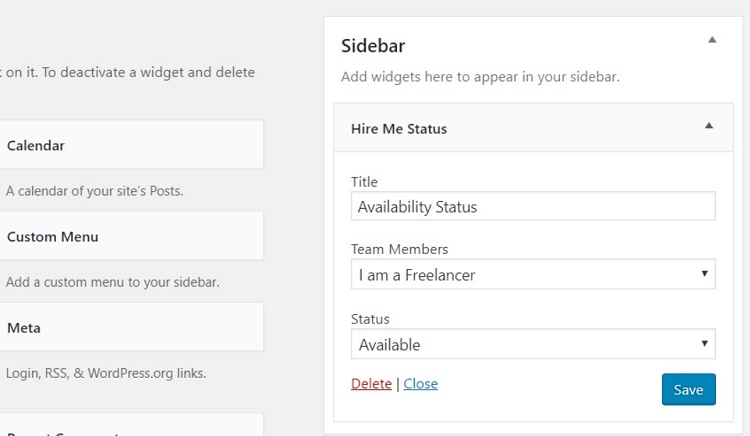Close the widget settings via Close link
Screen dimensions: 750x436
420,384
